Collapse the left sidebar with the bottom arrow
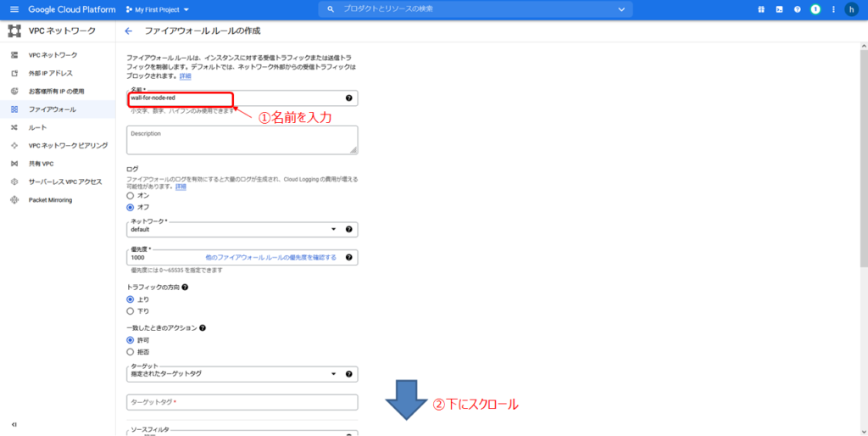The width and height of the screenshot is (868, 436). coord(14,424)
